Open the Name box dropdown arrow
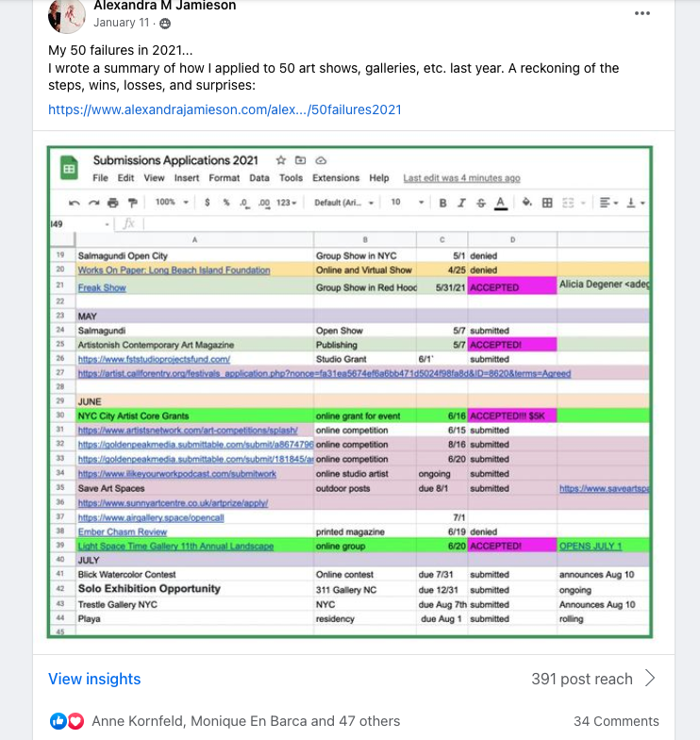 [x=108, y=225]
